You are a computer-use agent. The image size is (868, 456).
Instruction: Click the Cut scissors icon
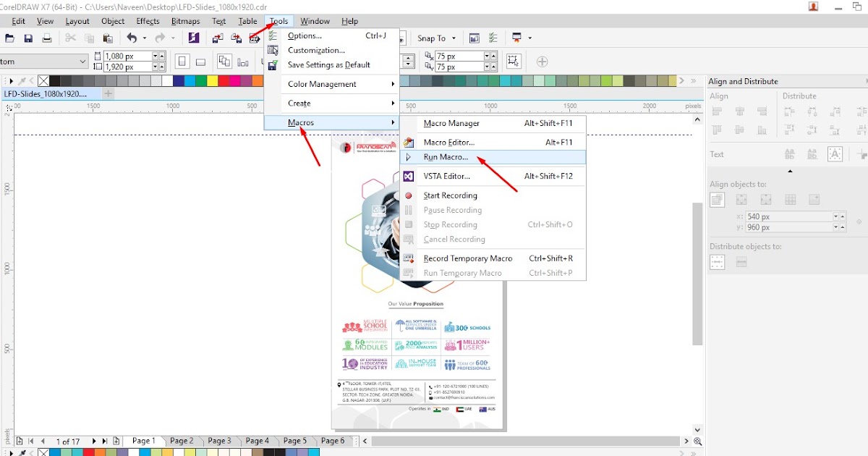(71, 38)
